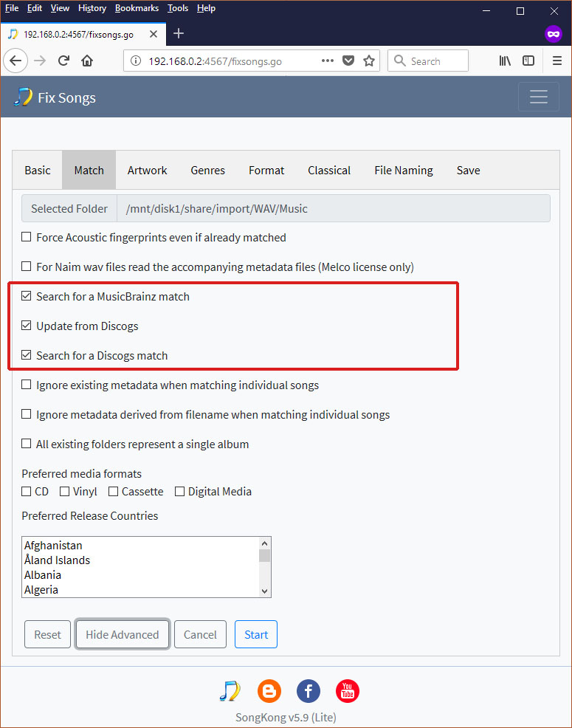Open the Blogger footer icon
The image size is (572, 728).
pyautogui.click(x=269, y=691)
